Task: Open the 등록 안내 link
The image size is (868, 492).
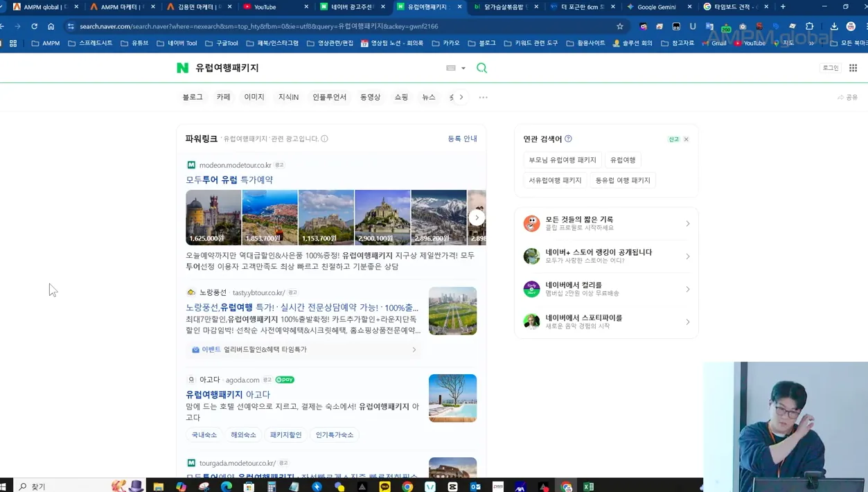Action: tap(462, 139)
